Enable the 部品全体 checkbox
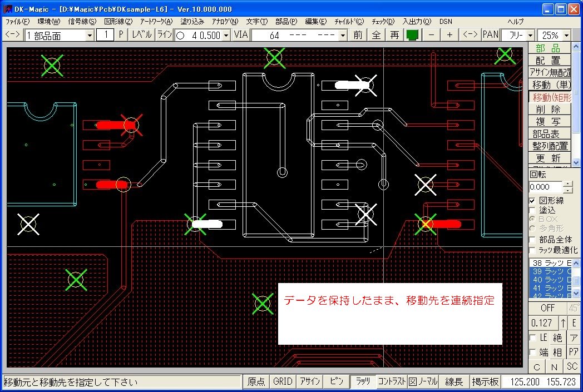Screen dimensions: 583x392 532,240
